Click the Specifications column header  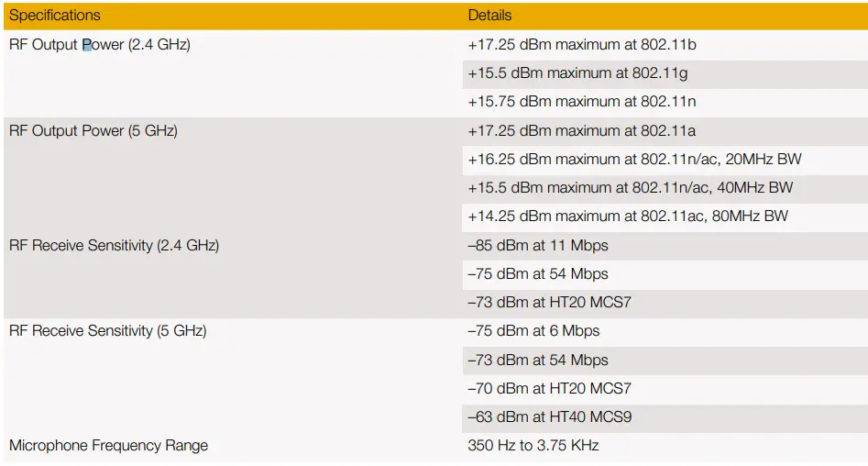(x=55, y=16)
